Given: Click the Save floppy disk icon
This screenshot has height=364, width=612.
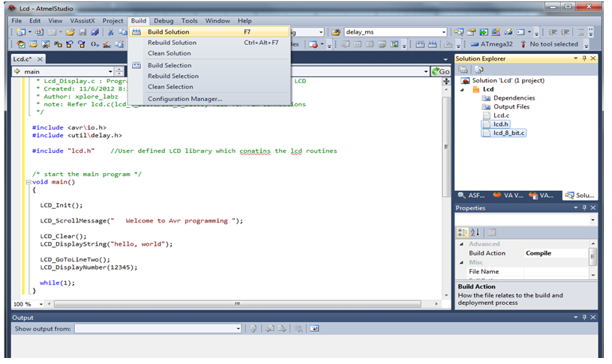Looking at the screenshot, I should (82, 32).
